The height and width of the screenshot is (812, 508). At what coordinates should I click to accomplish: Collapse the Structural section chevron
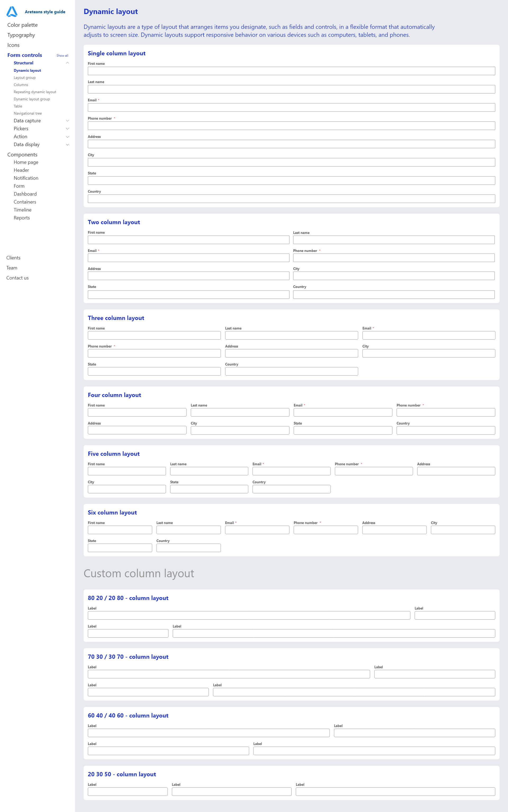(x=67, y=63)
